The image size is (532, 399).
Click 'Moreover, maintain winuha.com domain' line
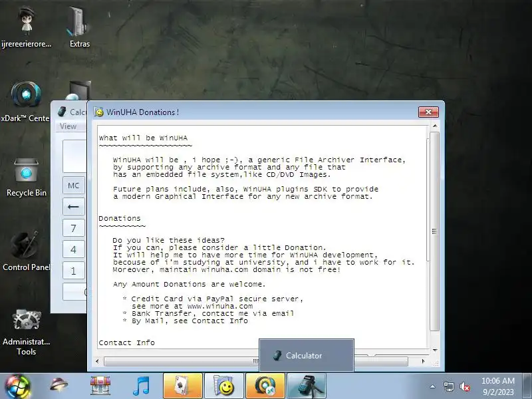point(227,270)
